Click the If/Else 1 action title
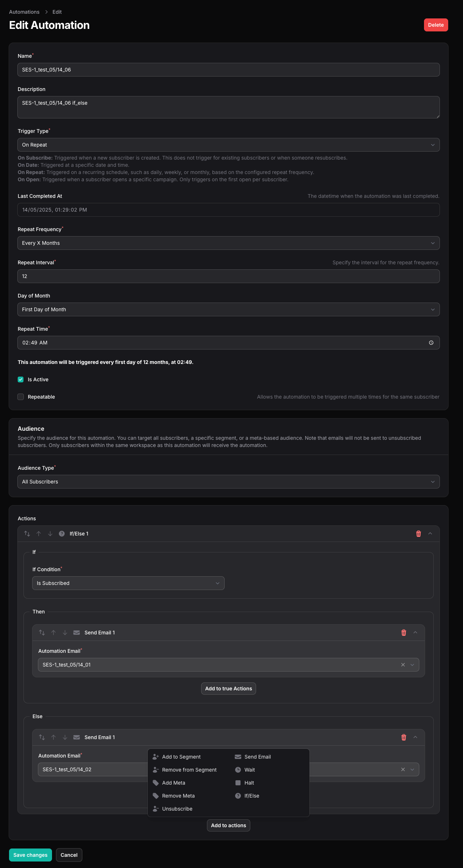The image size is (463, 868). pos(79,534)
